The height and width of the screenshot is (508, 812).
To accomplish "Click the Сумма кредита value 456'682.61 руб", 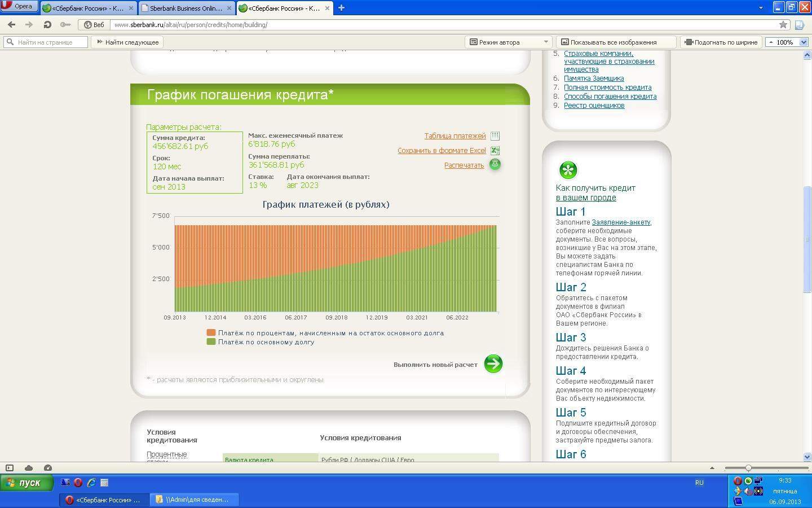I will coord(180,146).
